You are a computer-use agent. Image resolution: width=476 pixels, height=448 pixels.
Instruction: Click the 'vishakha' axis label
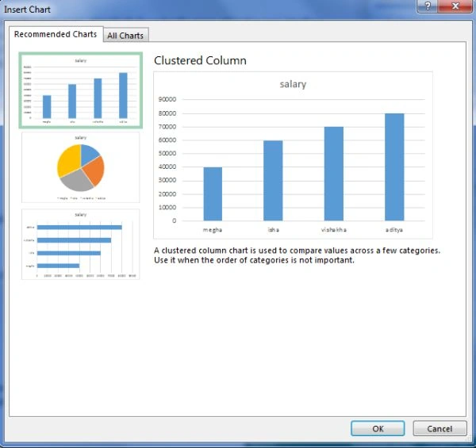pos(334,230)
